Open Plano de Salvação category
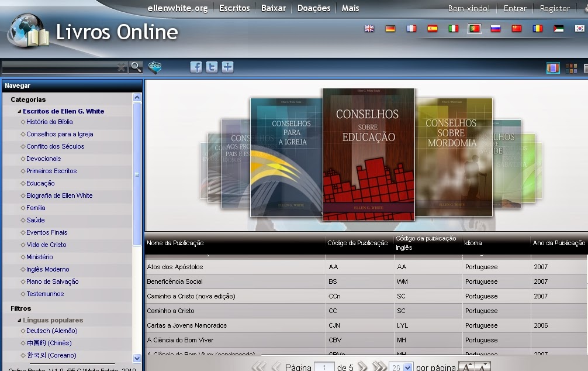588x371 pixels. pos(53,281)
